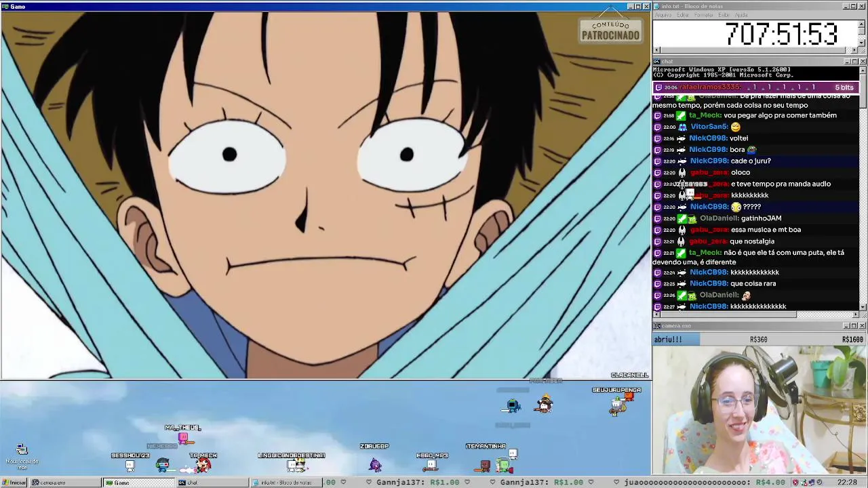Click the Twitch icon on rafaelramos3335 bits message

pyautogui.click(x=658, y=87)
